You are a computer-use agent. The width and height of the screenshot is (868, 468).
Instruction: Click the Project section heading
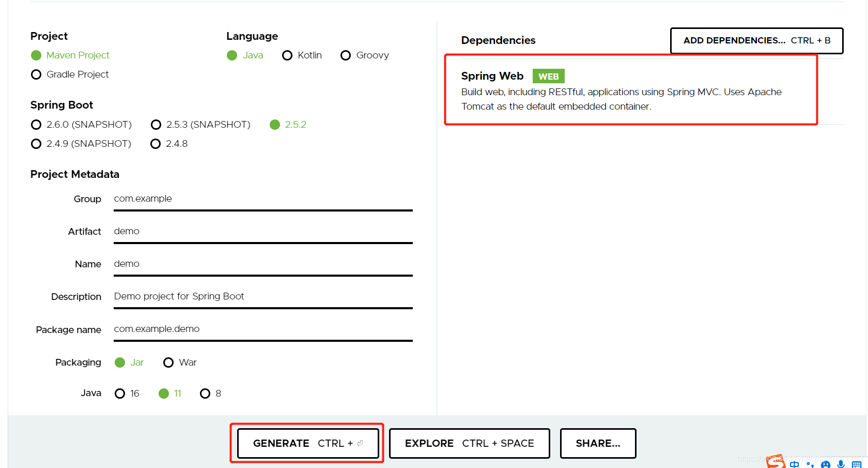pyautogui.click(x=49, y=36)
